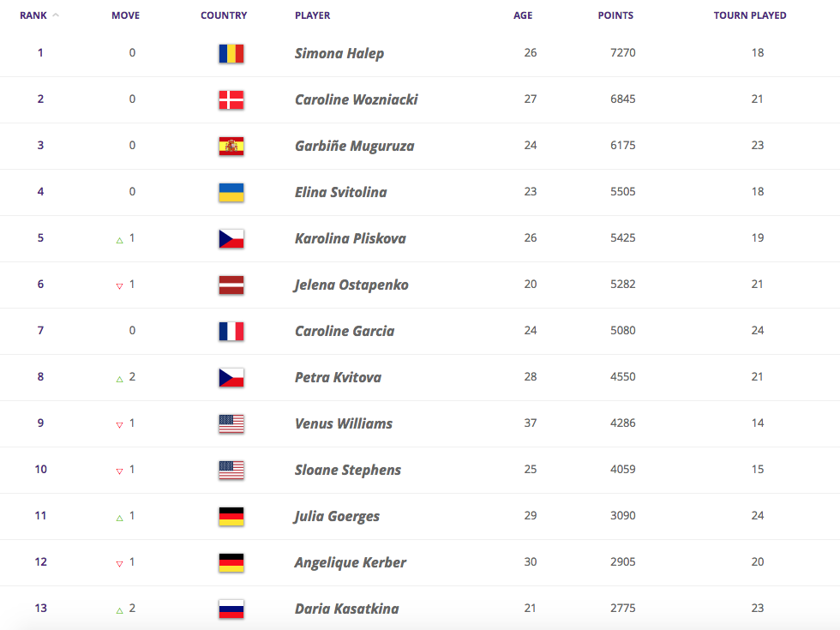840x630 pixels.
Task: Sort the table by POINTS header
Action: pos(615,15)
